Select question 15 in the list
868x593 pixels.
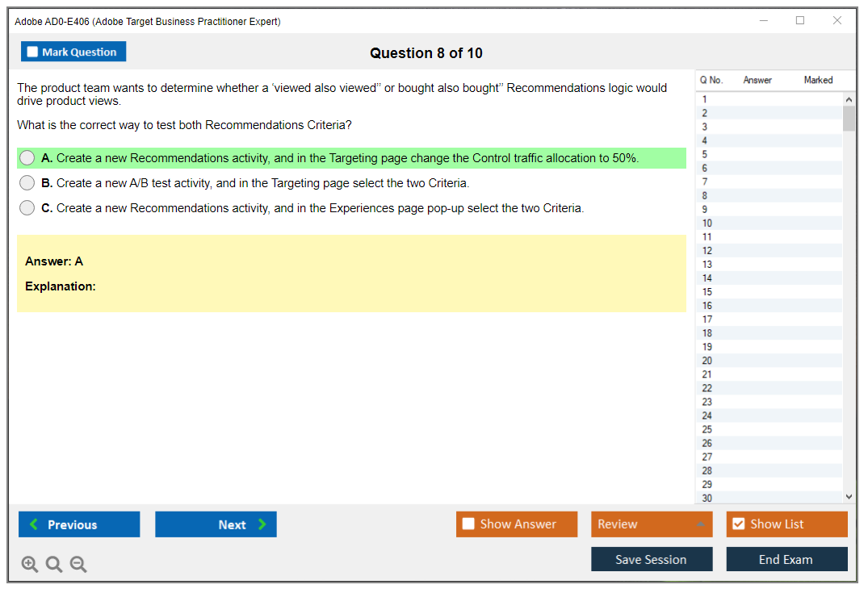[707, 292]
